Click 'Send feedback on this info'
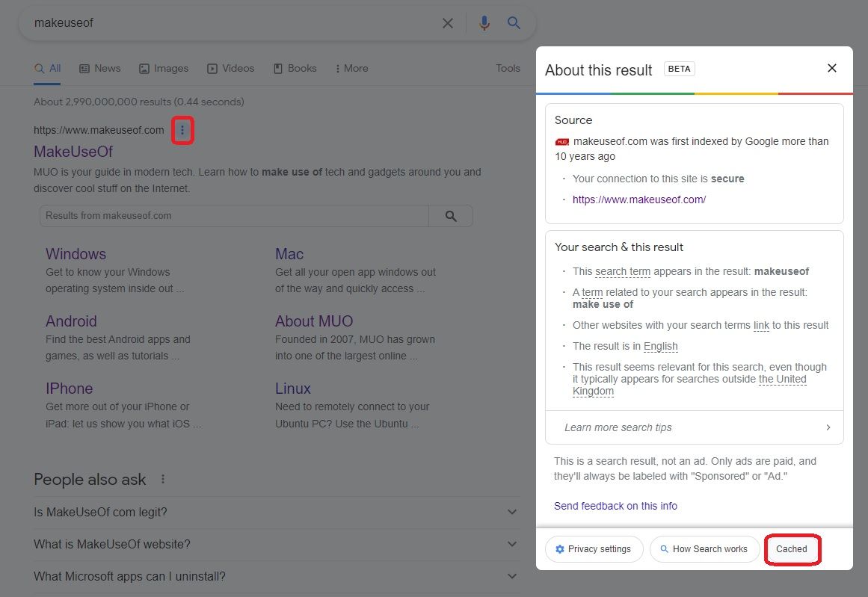Screen dimensions: 868x597 pyautogui.click(x=615, y=506)
